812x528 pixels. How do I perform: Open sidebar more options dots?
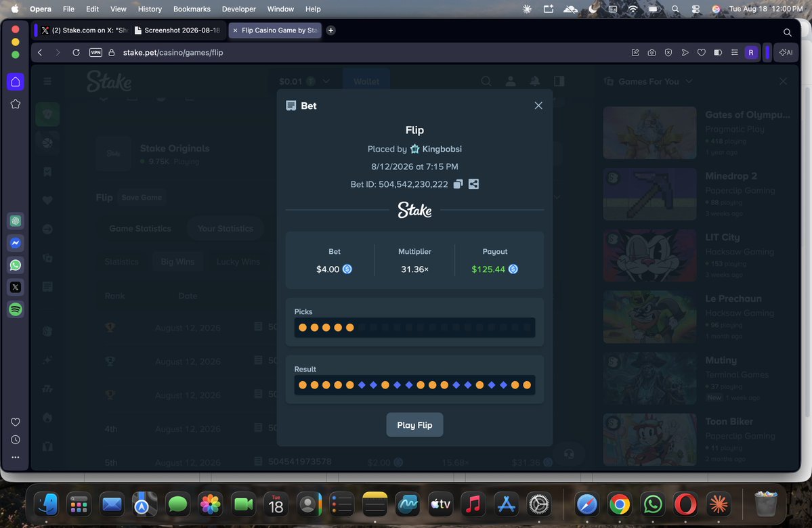coord(16,457)
